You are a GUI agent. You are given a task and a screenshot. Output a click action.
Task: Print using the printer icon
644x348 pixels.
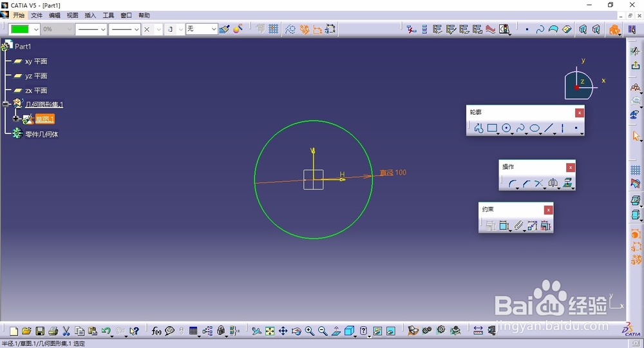coord(53,331)
